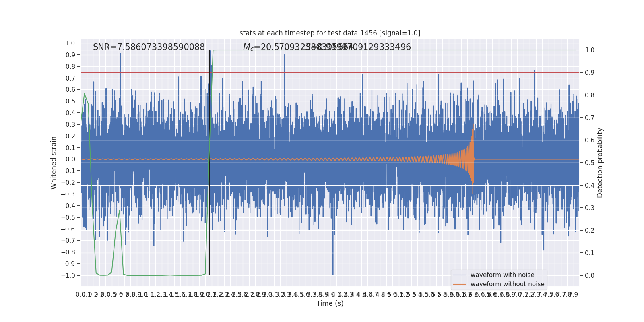Click the SNR annotation text
Screen dimensions: 644x322
coord(149,47)
